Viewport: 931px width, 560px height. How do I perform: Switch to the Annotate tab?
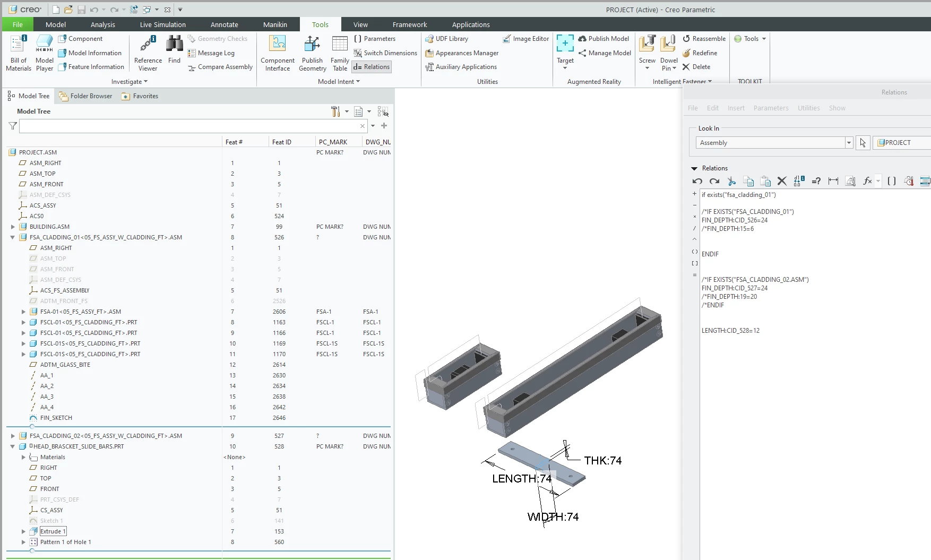click(x=225, y=24)
